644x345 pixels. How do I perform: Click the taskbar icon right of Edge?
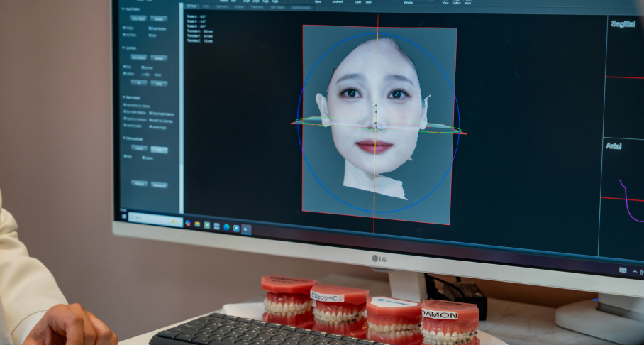(x=236, y=228)
